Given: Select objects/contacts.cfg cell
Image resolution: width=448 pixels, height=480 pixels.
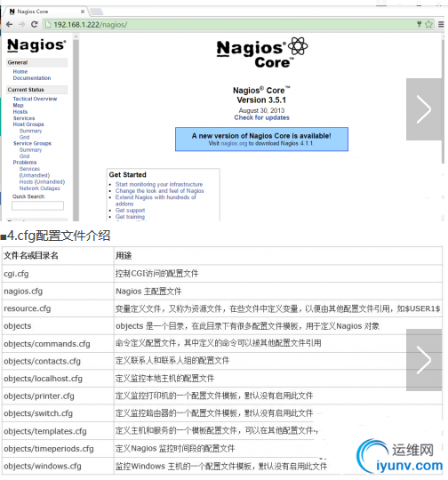Looking at the screenshot, I should pos(58,361).
